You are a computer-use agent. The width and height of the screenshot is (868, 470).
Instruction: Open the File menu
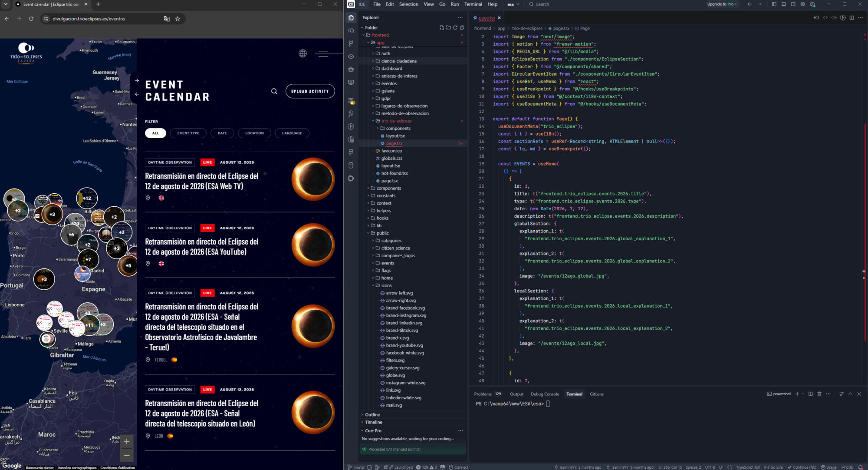click(x=377, y=4)
